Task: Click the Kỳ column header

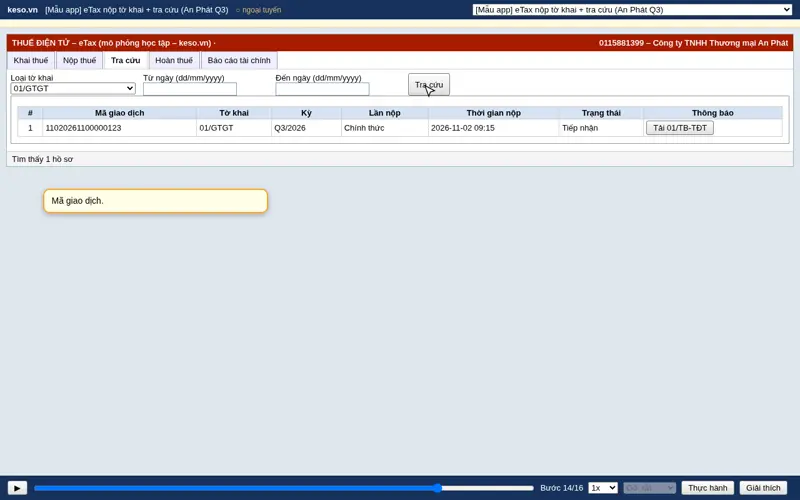Action: [306, 113]
